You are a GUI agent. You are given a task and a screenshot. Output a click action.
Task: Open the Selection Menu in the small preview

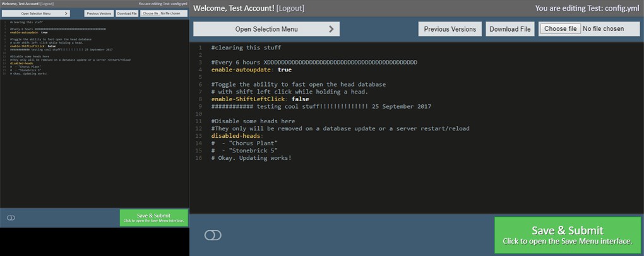[35, 13]
